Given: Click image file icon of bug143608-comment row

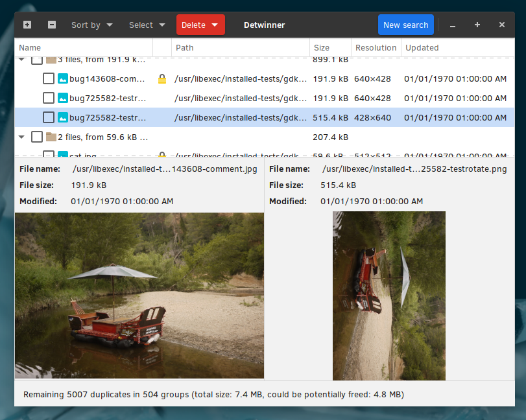Looking at the screenshot, I should click(62, 79).
